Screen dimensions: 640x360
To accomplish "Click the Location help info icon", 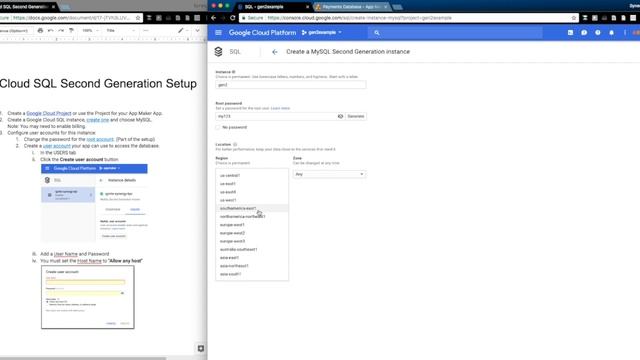I will tap(235, 144).
